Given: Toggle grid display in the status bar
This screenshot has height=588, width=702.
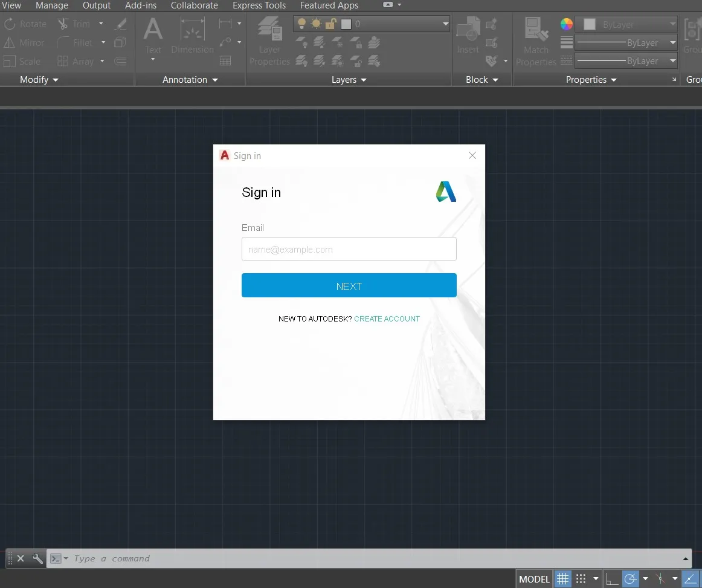Looking at the screenshot, I should 563,578.
